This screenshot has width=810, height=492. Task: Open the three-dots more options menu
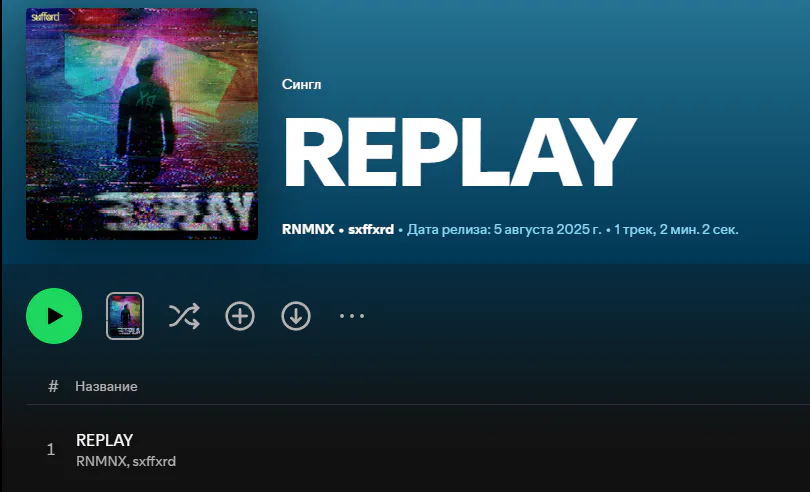coord(351,316)
